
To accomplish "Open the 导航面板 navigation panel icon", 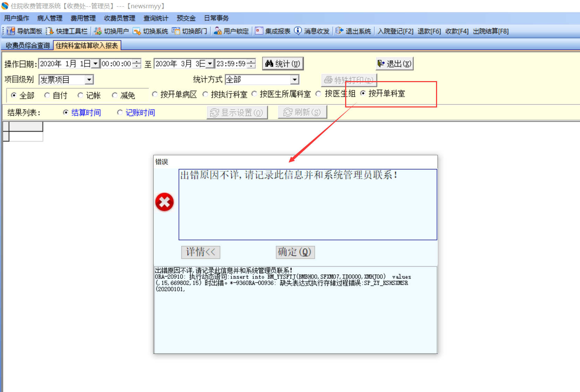I will click(11, 31).
